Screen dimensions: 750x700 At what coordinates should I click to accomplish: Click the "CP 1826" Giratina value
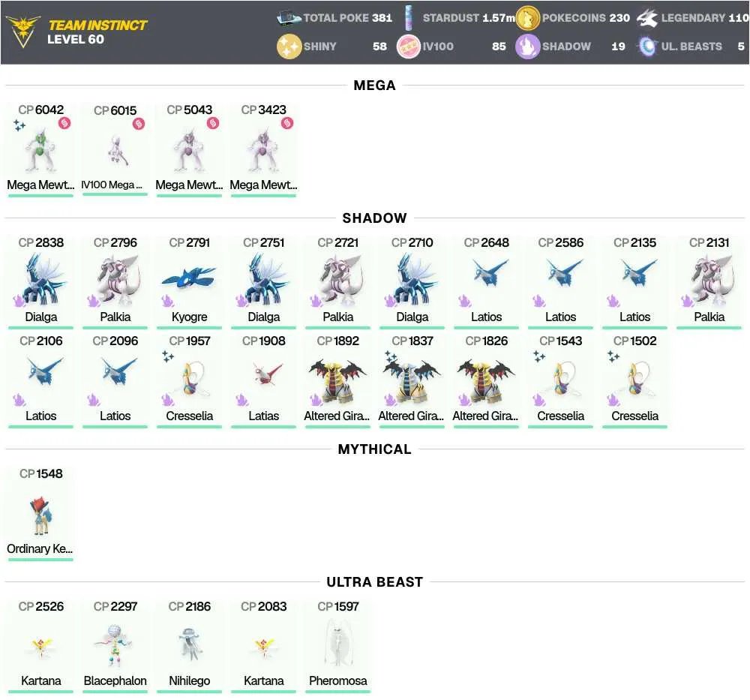coord(486,341)
